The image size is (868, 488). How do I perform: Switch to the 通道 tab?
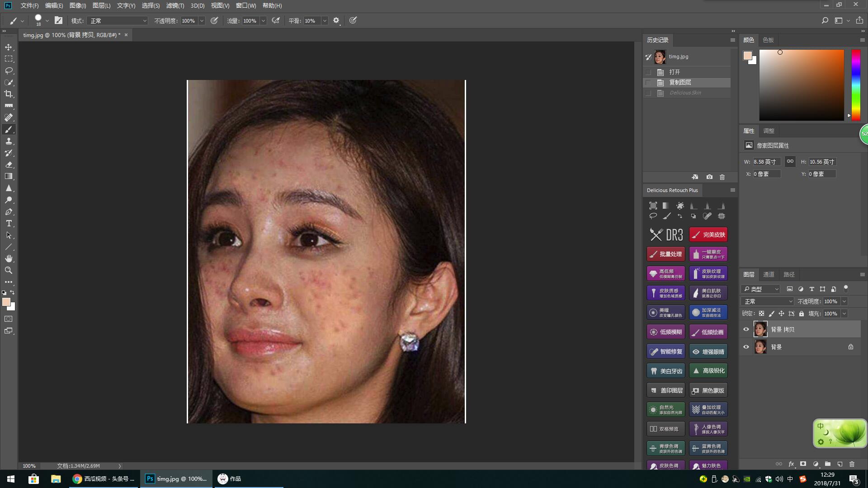769,274
